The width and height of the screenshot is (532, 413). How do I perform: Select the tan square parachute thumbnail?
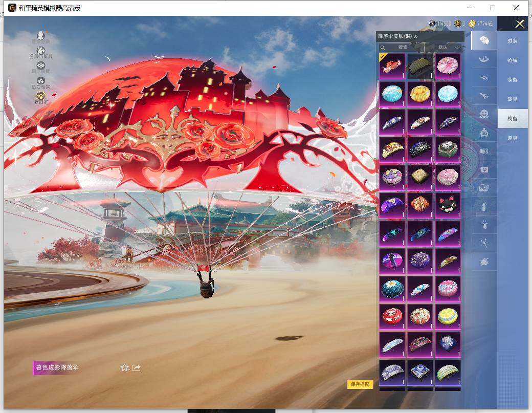click(x=420, y=177)
